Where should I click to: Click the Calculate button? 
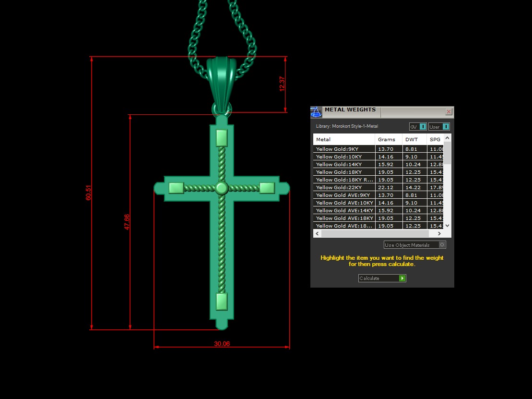coord(382,278)
